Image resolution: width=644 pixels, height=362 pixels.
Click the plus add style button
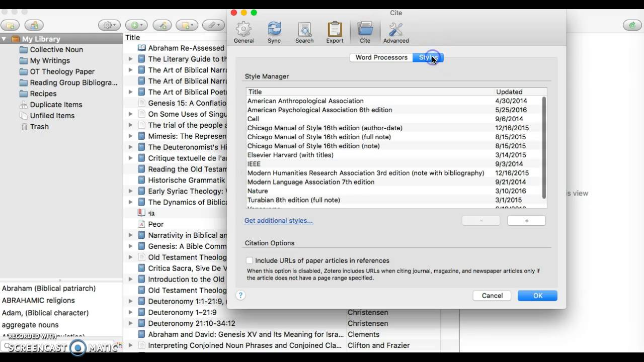click(527, 220)
